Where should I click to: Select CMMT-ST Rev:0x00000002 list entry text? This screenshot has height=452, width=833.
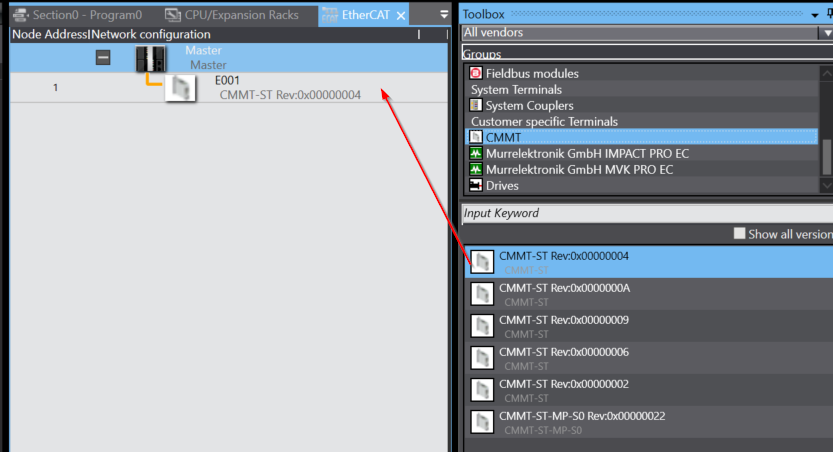tap(564, 383)
